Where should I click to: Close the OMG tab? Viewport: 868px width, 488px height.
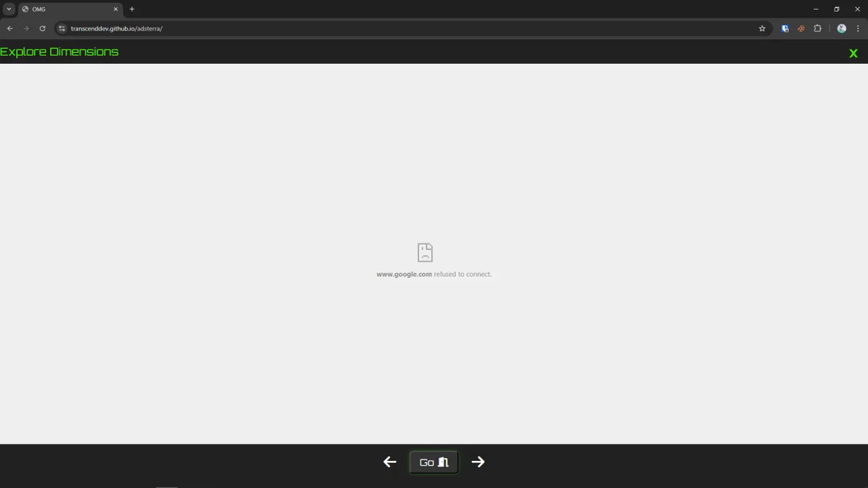click(x=115, y=9)
